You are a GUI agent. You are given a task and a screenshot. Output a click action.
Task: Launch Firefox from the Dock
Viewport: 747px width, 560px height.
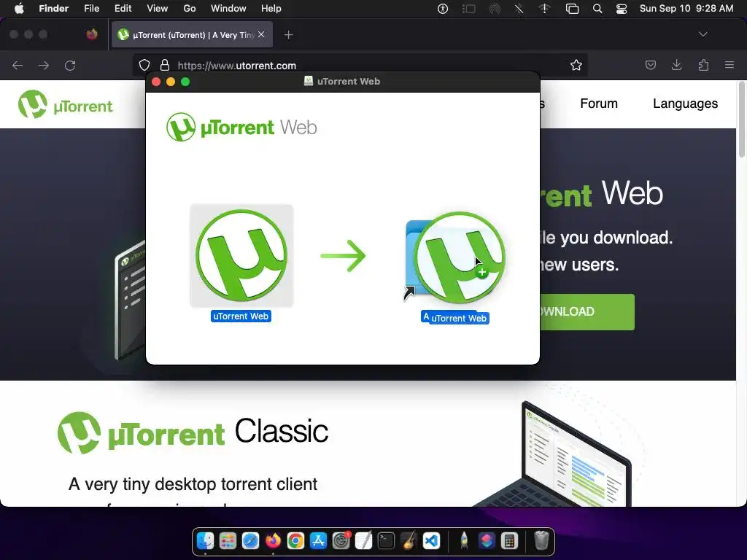pos(273,541)
